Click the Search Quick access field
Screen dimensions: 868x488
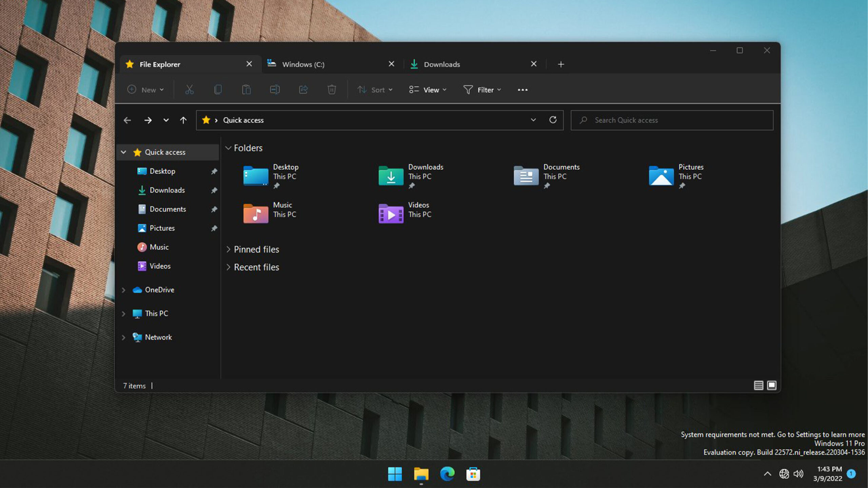pos(671,120)
